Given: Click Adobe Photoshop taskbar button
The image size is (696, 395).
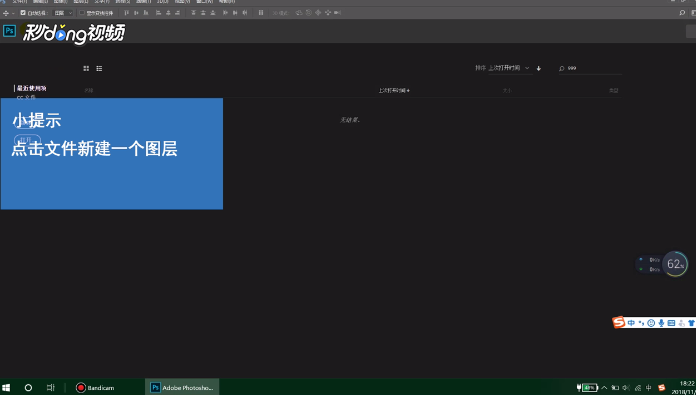Looking at the screenshot, I should 182,387.
